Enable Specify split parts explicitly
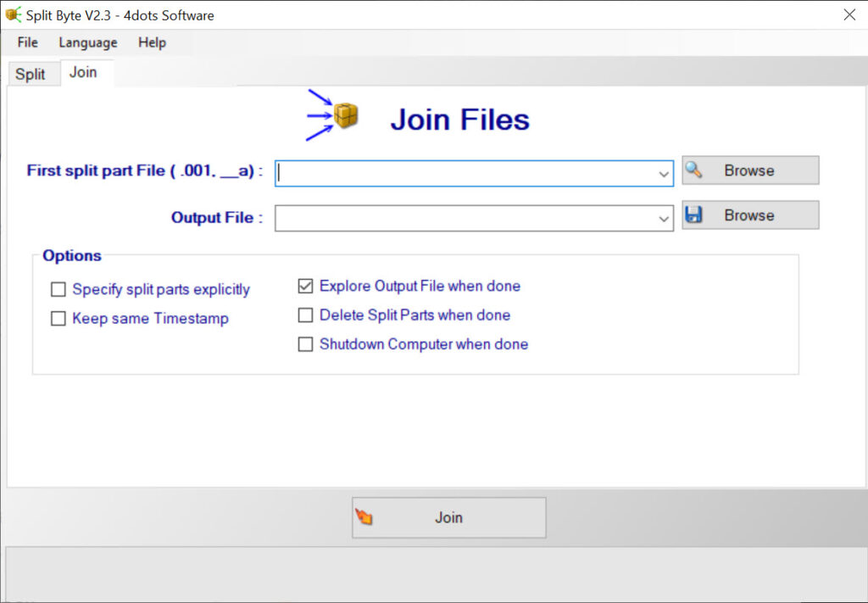Image resolution: width=868 pixels, height=603 pixels. [x=58, y=290]
